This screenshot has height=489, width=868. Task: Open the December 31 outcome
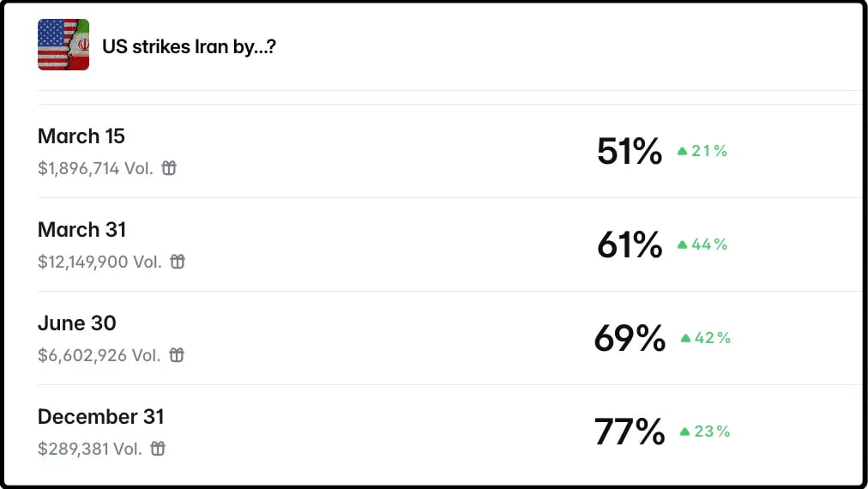tap(101, 417)
